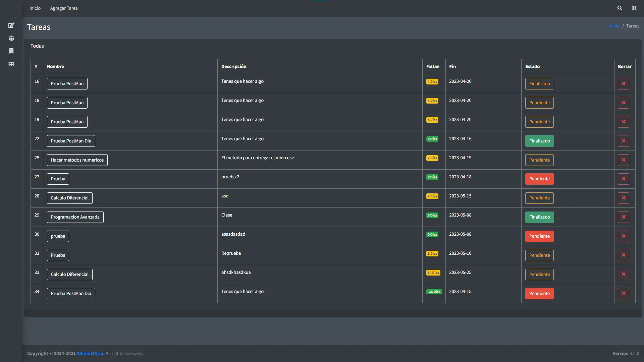Open Prueba task in row 27

pyautogui.click(x=58, y=179)
